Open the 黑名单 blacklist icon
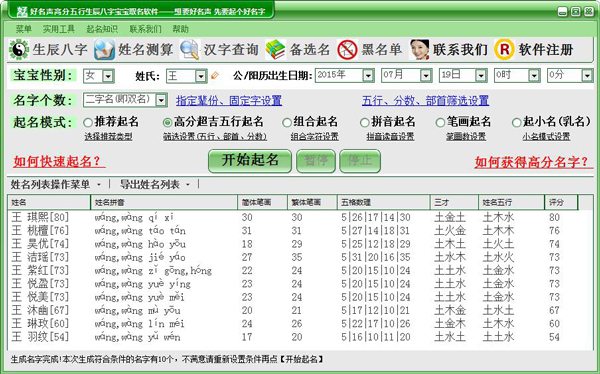 [347, 50]
